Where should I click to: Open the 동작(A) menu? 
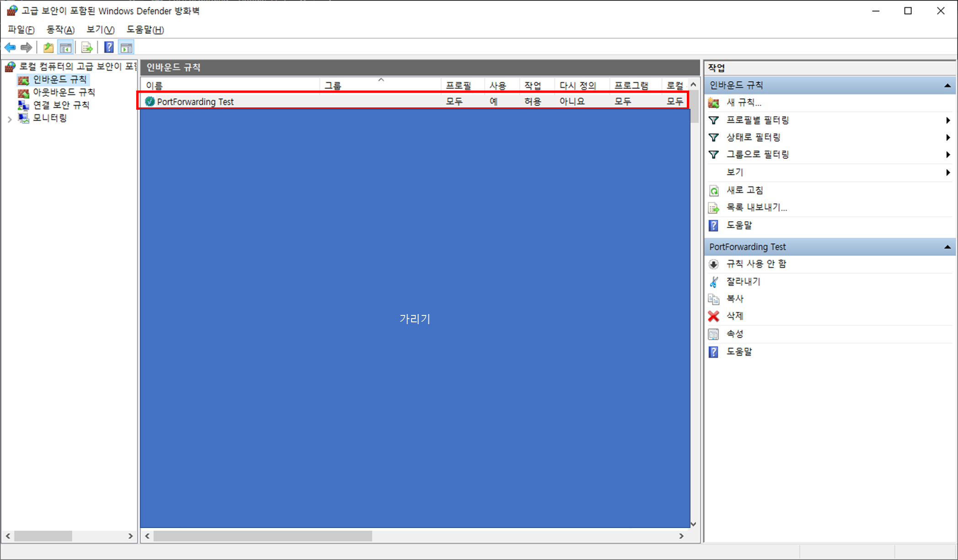point(60,30)
